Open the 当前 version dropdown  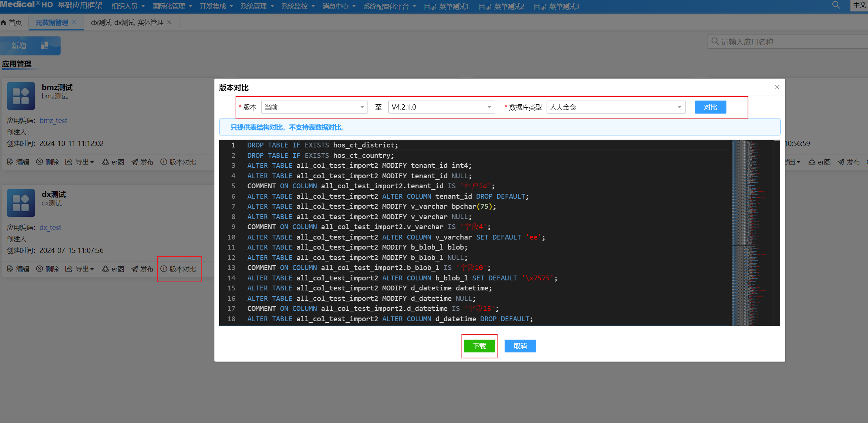314,107
